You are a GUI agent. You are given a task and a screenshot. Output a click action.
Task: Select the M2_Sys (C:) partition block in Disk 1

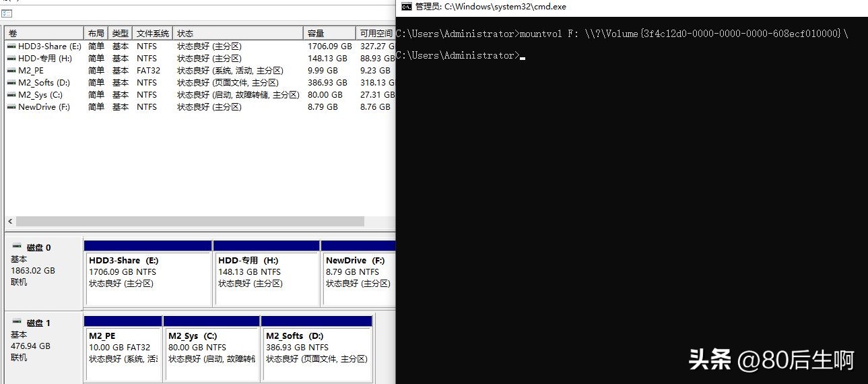click(212, 348)
